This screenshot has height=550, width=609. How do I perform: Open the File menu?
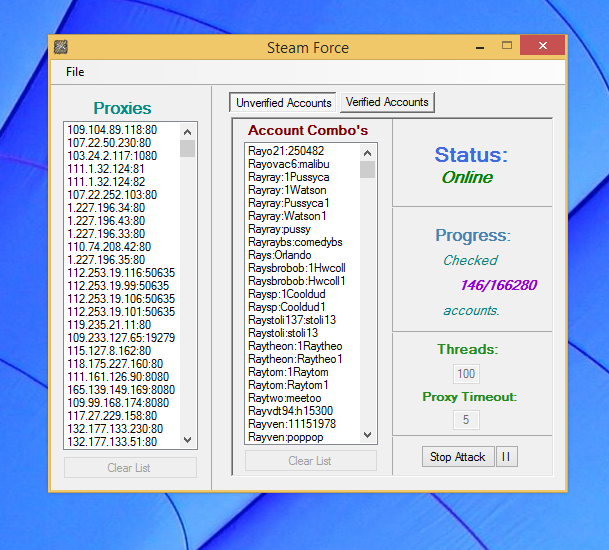[x=75, y=72]
